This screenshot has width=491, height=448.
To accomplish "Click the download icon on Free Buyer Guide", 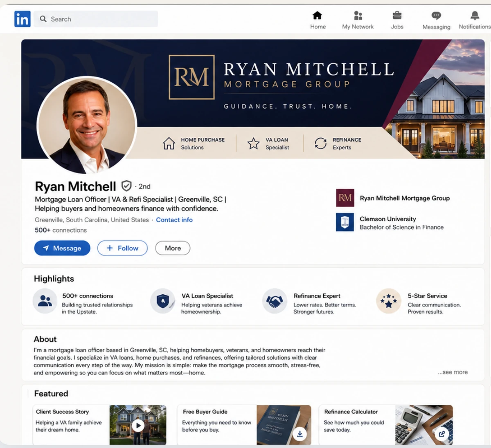I will [300, 434].
